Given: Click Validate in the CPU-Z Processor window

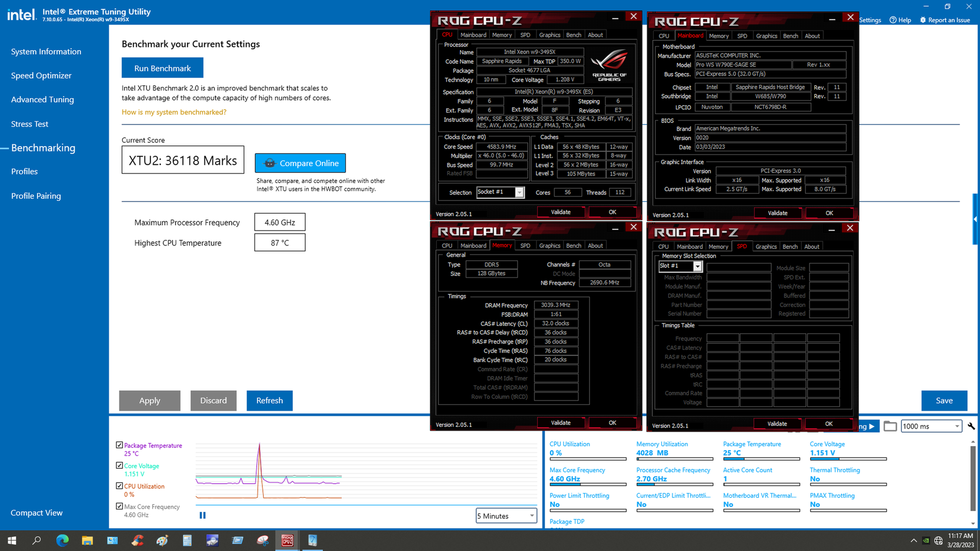Looking at the screenshot, I should click(561, 212).
